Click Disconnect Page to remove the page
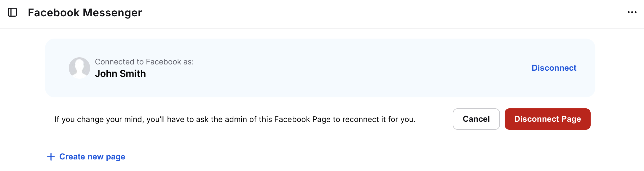Screen dimensions: 644x171 [x=547, y=119]
